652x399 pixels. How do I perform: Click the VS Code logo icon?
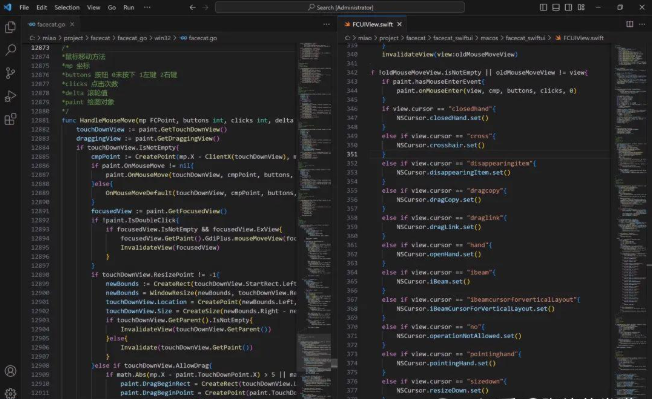[x=7, y=7]
